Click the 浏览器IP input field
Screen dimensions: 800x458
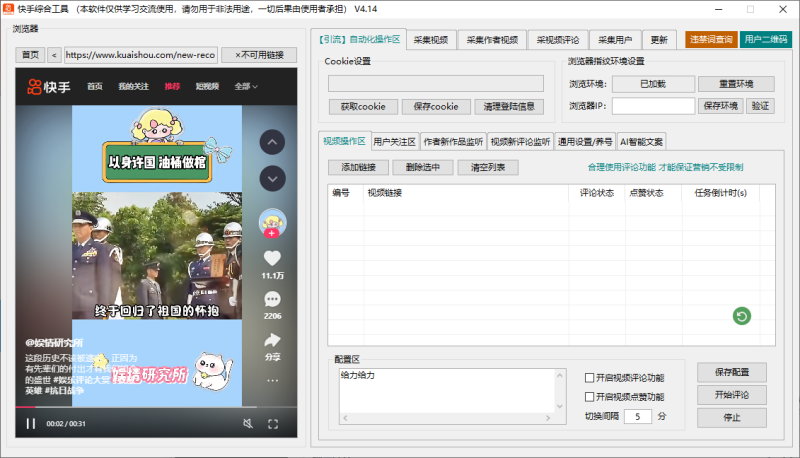click(x=653, y=105)
